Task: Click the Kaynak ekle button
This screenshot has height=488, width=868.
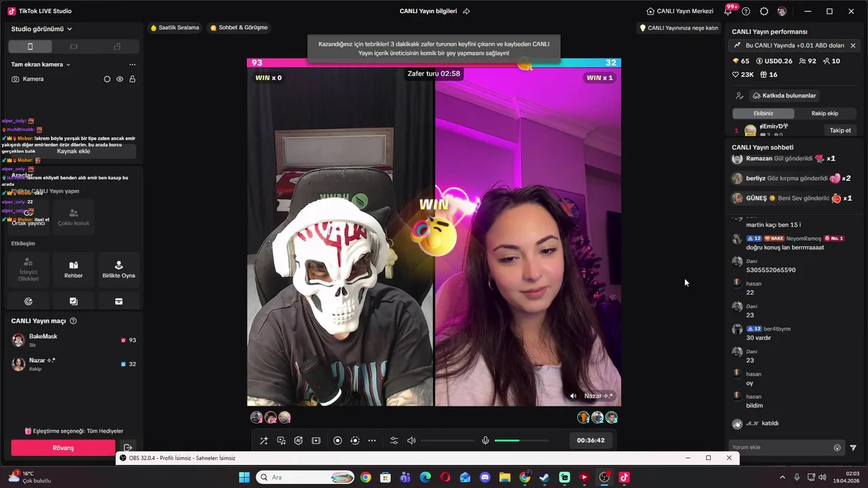Action: pos(73,151)
